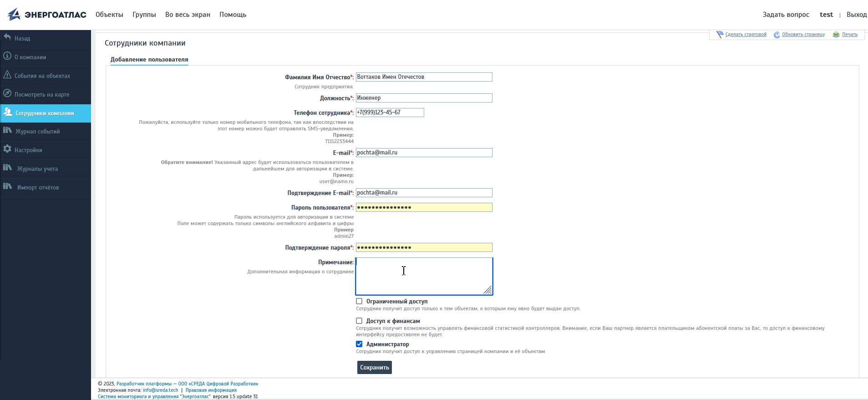Click the Сделать стартовой link
This screenshot has height=400, width=868.
pyautogui.click(x=746, y=35)
